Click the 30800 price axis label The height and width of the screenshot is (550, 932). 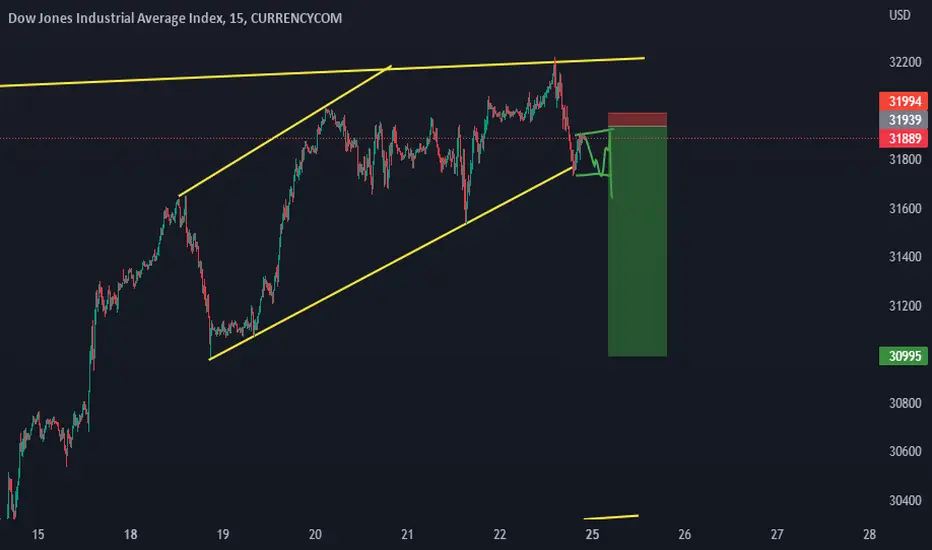(905, 403)
